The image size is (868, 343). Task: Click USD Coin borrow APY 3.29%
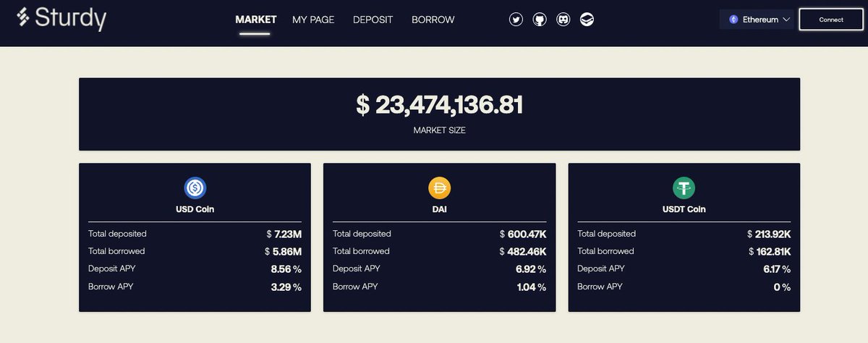pyautogui.click(x=286, y=287)
